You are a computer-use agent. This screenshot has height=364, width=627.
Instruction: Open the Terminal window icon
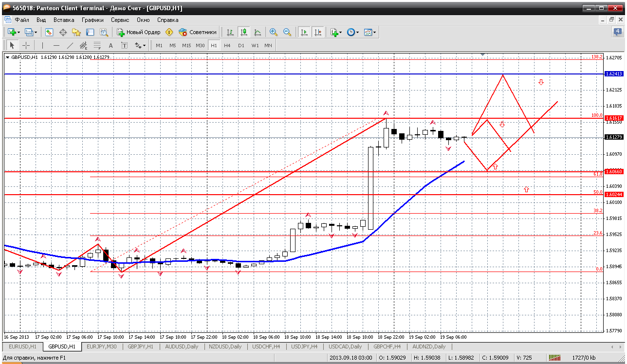(90, 32)
